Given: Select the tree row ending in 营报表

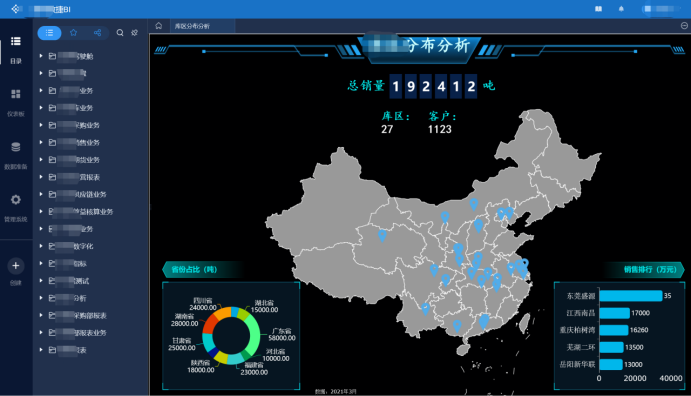Looking at the screenshot, I should click(x=90, y=177).
